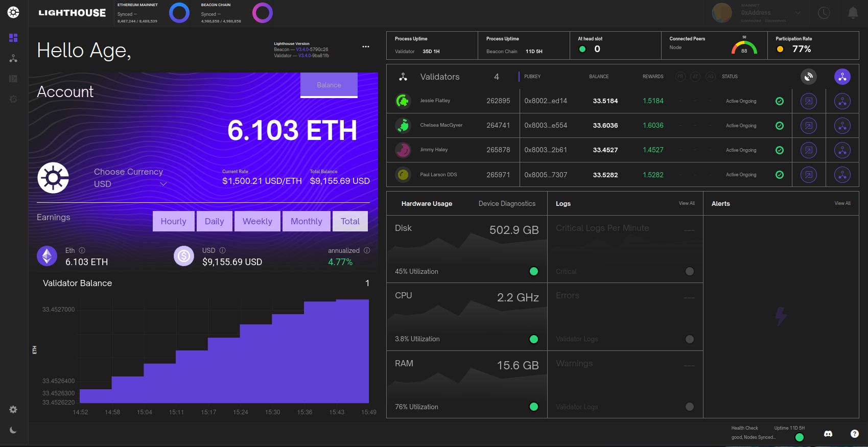Open settings gear in left sidebar
Image resolution: width=868 pixels, height=447 pixels.
[13, 410]
